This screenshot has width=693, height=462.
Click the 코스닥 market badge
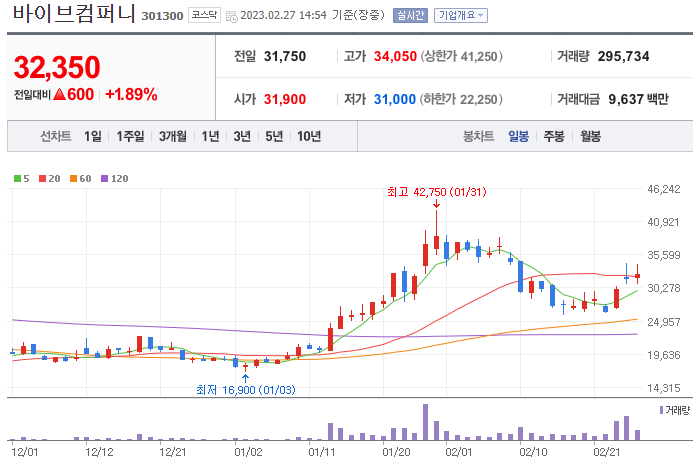pyautogui.click(x=204, y=15)
